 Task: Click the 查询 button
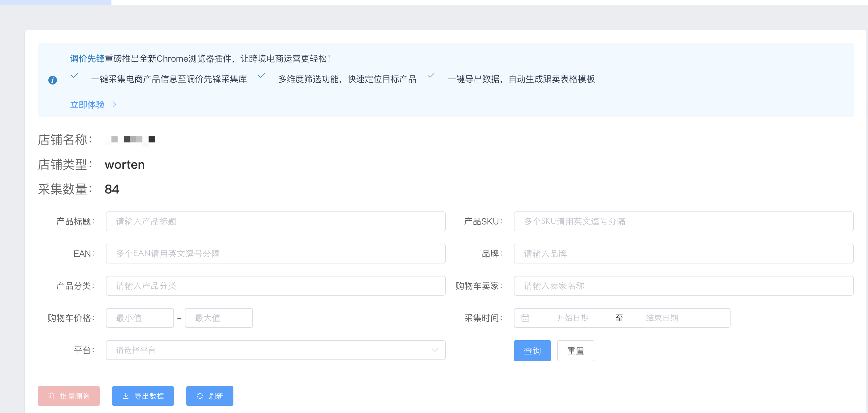click(532, 350)
